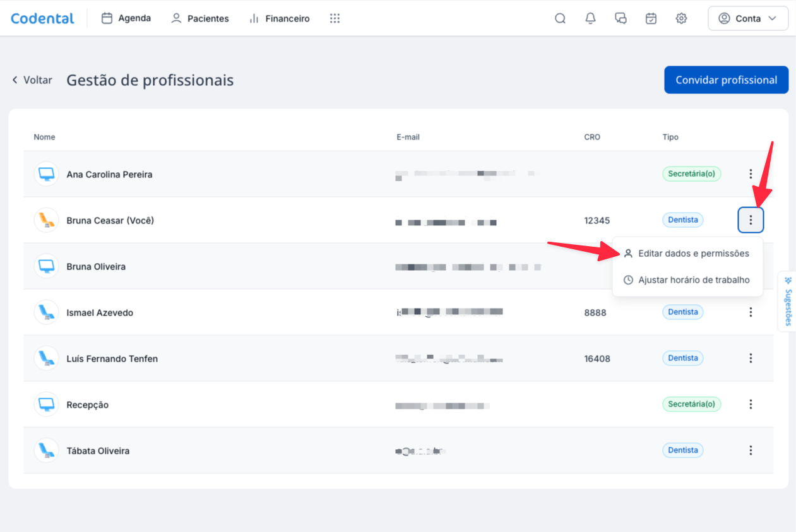Image resolution: width=796 pixels, height=532 pixels.
Task: Go to Pacientes in the top navigation
Action: pos(200,18)
